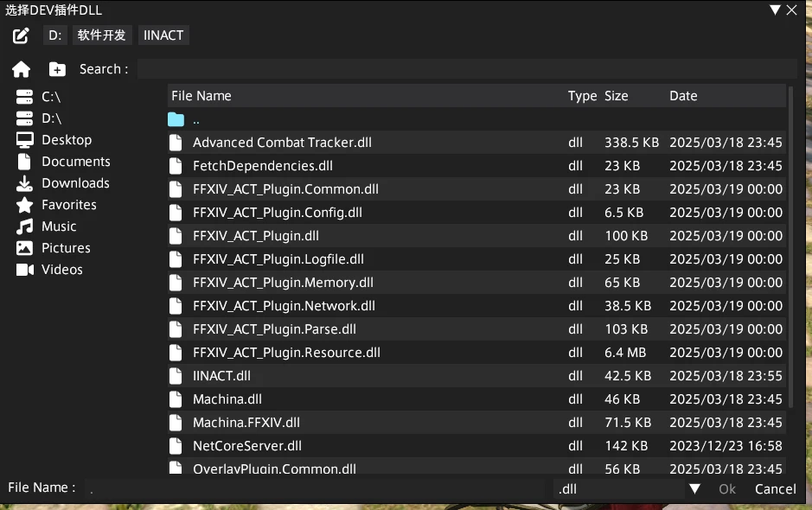Go up to the parent folder entry

[x=196, y=119]
